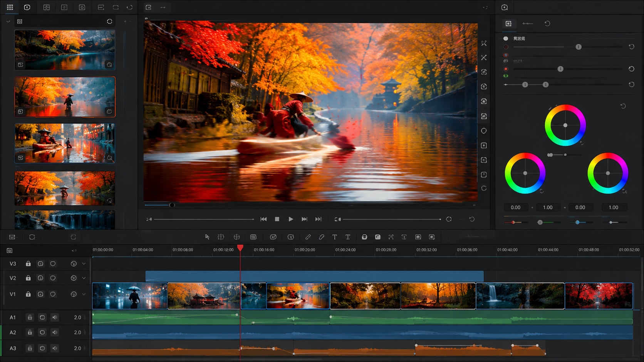Toggle the A2 track lock
The image size is (644, 362).
(30, 332)
